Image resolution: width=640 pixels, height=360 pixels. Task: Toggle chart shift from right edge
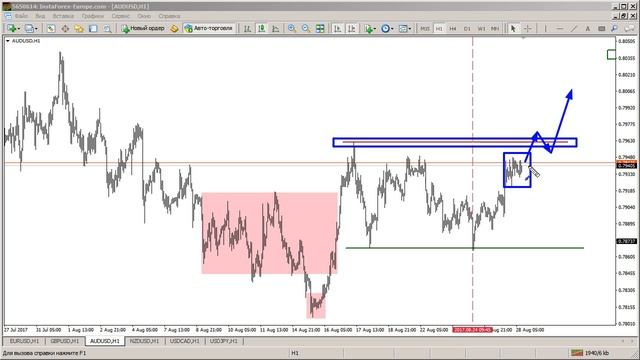coord(351,28)
